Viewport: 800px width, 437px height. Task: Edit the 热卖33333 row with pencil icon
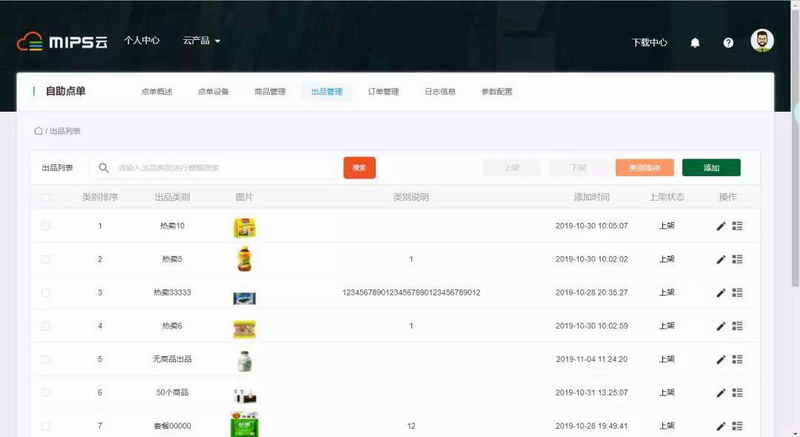721,292
